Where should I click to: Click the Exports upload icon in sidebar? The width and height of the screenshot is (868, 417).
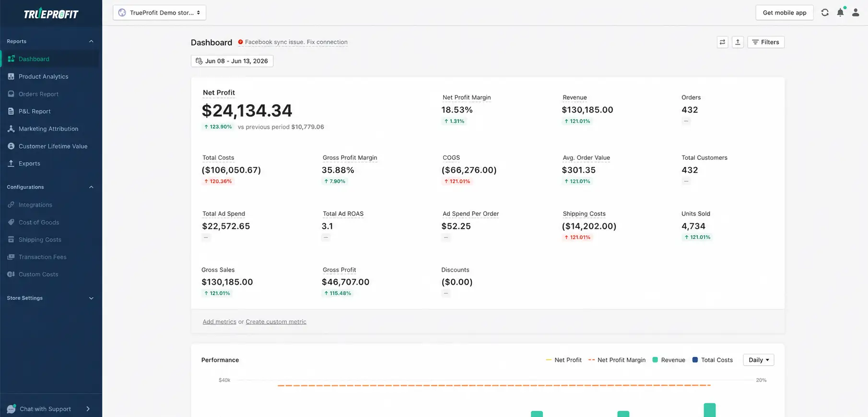11,163
